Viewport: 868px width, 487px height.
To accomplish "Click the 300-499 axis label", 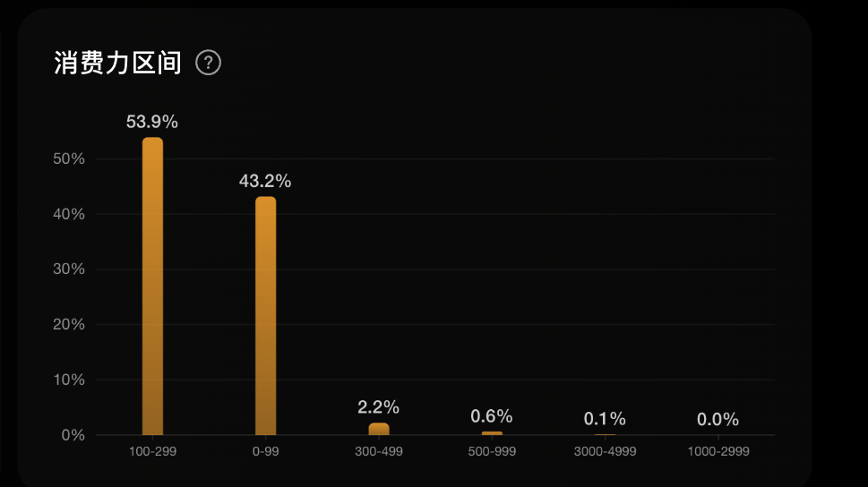I will click(379, 451).
